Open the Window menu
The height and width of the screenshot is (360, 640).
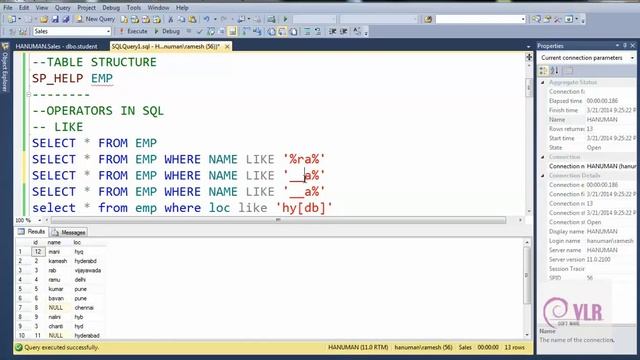(158, 7)
